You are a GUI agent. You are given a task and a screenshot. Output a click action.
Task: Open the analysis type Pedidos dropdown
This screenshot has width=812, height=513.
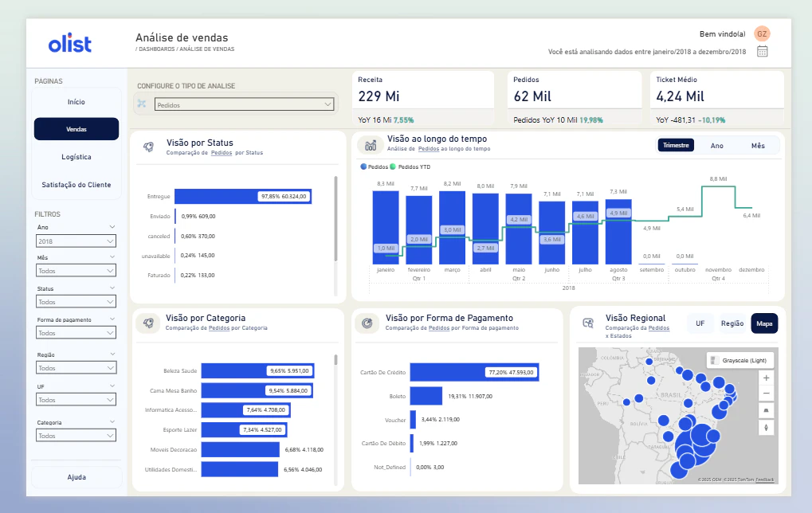tap(244, 104)
